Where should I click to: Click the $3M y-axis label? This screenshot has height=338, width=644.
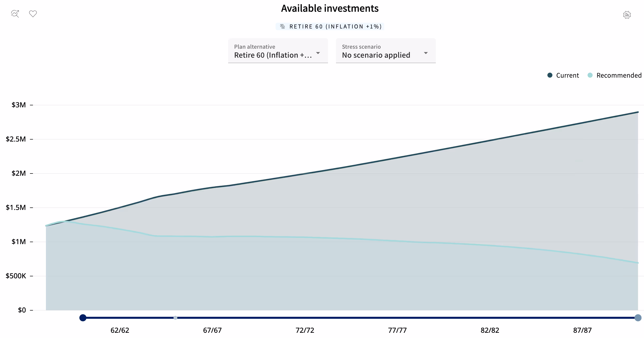pyautogui.click(x=18, y=105)
